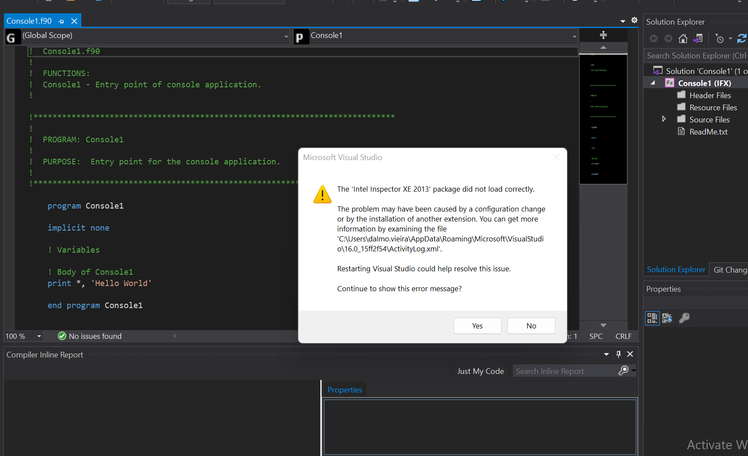748x456 pixels.
Task: Click CRLF line ending indicator
Action: pyautogui.click(x=623, y=336)
